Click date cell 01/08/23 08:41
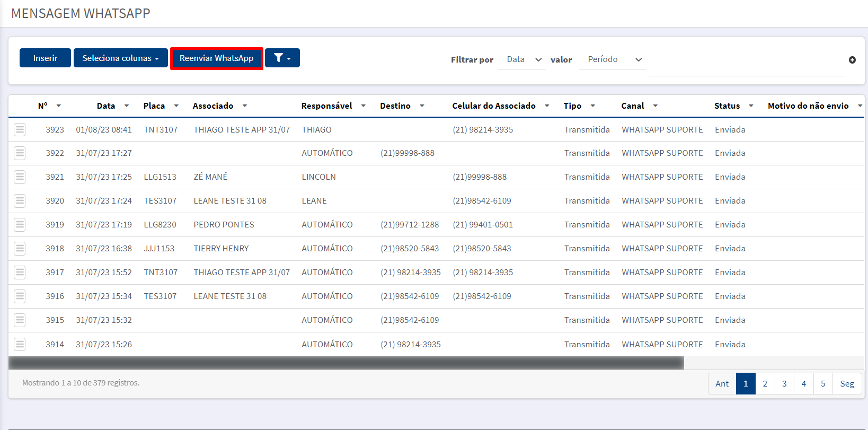Screen dimensions: 868x430 (104, 130)
